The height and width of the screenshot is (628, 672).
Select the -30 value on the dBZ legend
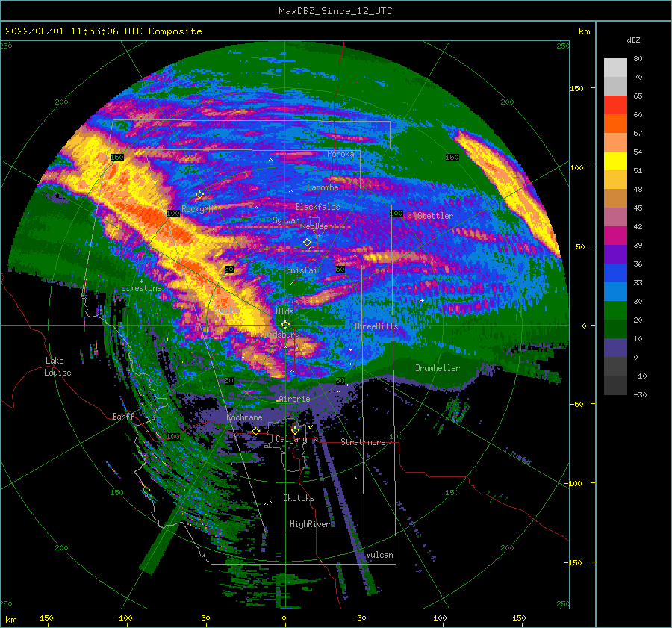pyautogui.click(x=640, y=394)
